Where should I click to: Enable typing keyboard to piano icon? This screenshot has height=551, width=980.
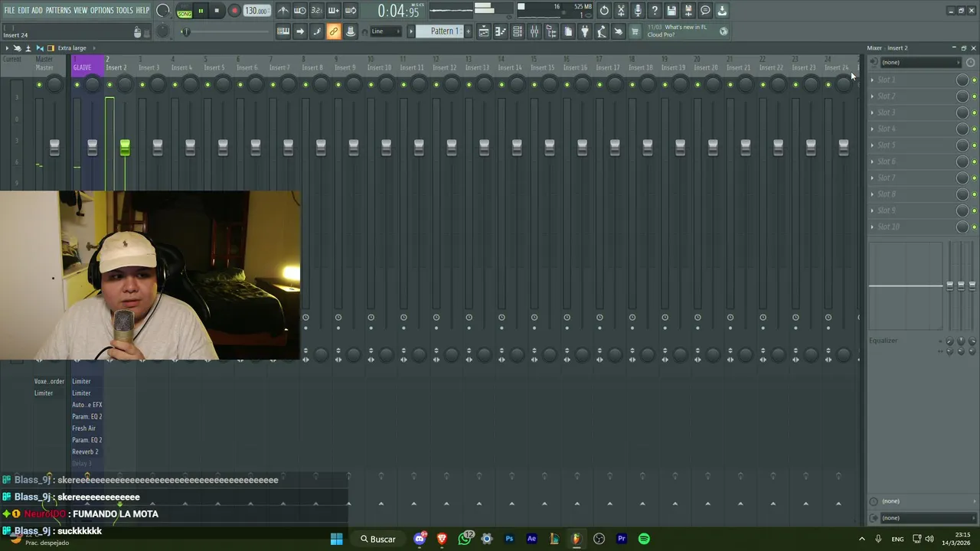click(x=283, y=31)
